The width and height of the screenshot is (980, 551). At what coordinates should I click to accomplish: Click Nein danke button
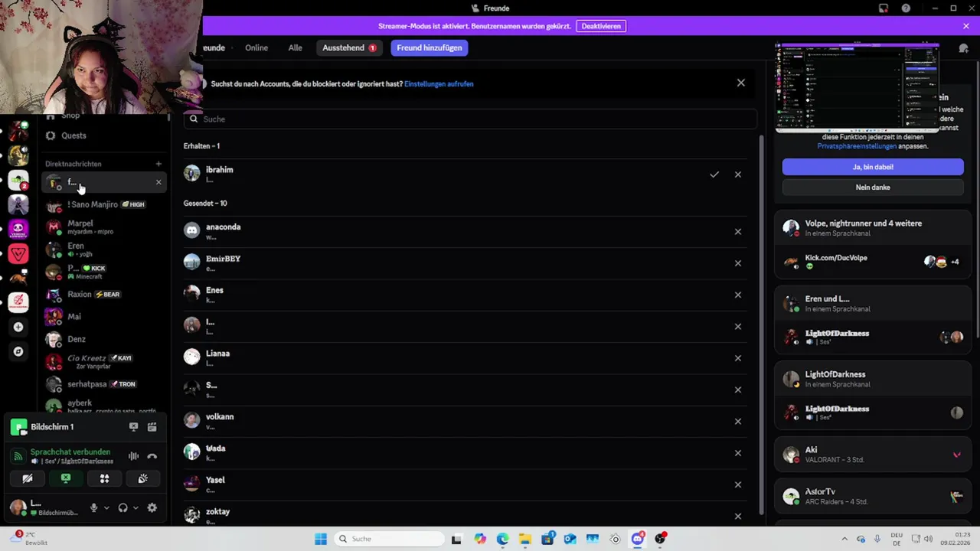point(873,187)
